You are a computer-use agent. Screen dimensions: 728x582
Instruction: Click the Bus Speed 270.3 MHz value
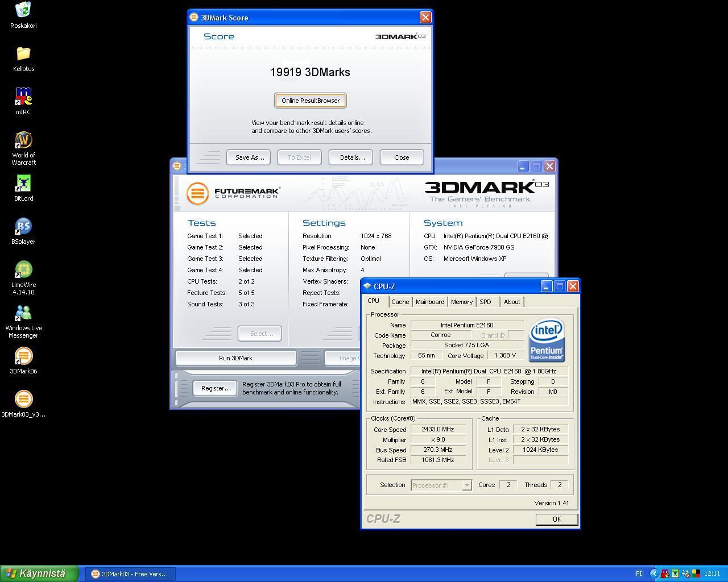[438, 450]
